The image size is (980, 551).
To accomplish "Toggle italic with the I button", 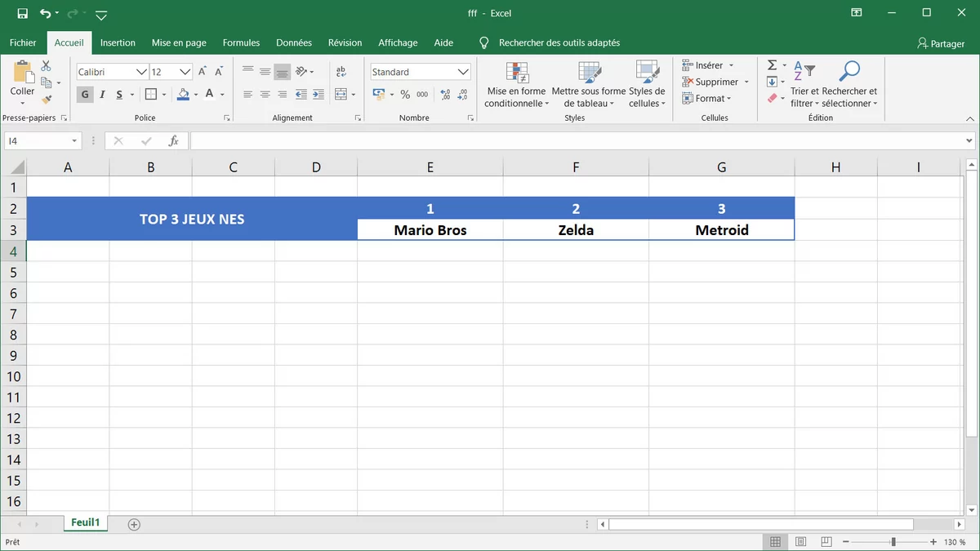I will tap(102, 95).
